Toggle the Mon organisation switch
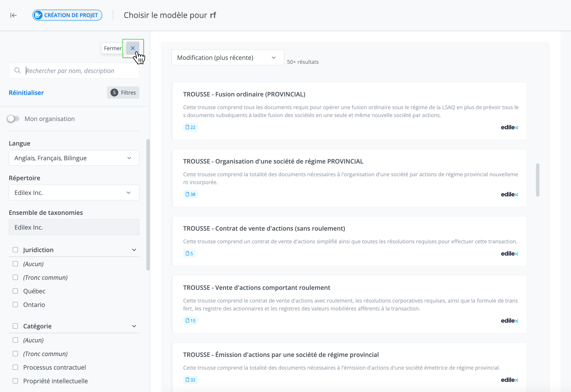 coord(13,119)
